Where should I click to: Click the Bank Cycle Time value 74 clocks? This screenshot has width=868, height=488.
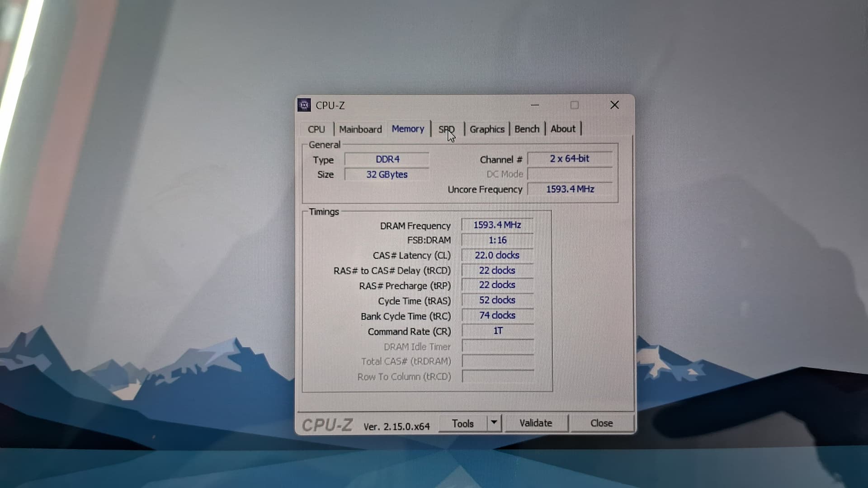click(x=497, y=315)
